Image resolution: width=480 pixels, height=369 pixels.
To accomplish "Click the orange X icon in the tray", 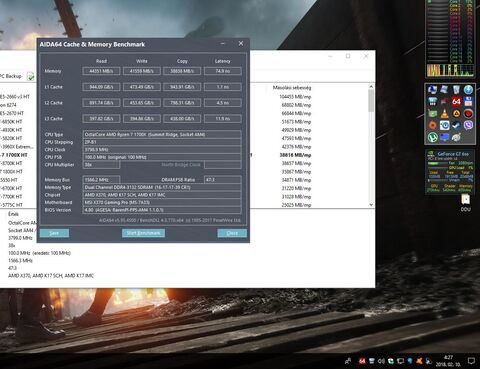I will pyautogui.click(x=419, y=361).
